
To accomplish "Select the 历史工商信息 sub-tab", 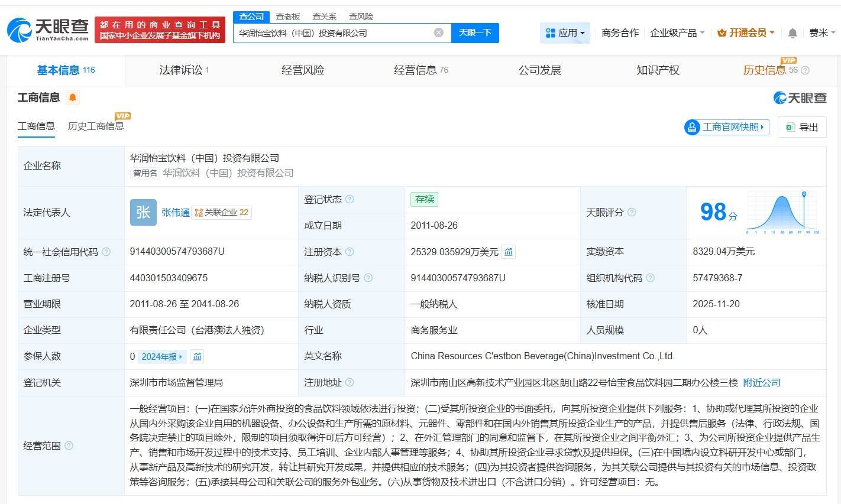I will coord(96,126).
